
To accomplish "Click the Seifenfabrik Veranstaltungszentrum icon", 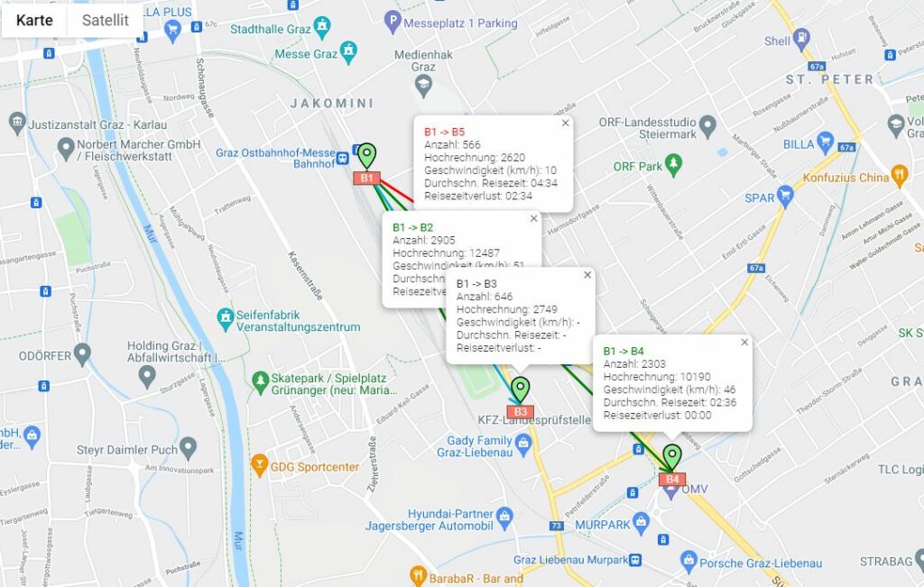I will coord(225,319).
